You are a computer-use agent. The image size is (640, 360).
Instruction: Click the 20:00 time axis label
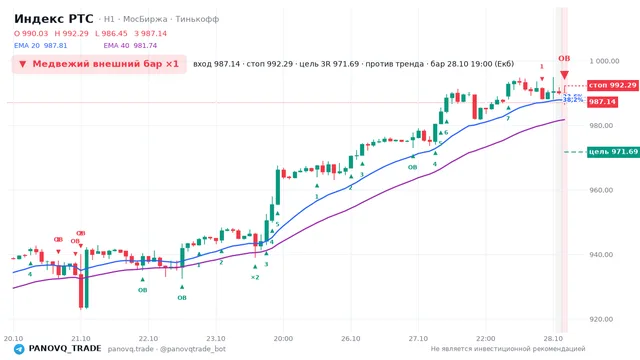(x=283, y=339)
